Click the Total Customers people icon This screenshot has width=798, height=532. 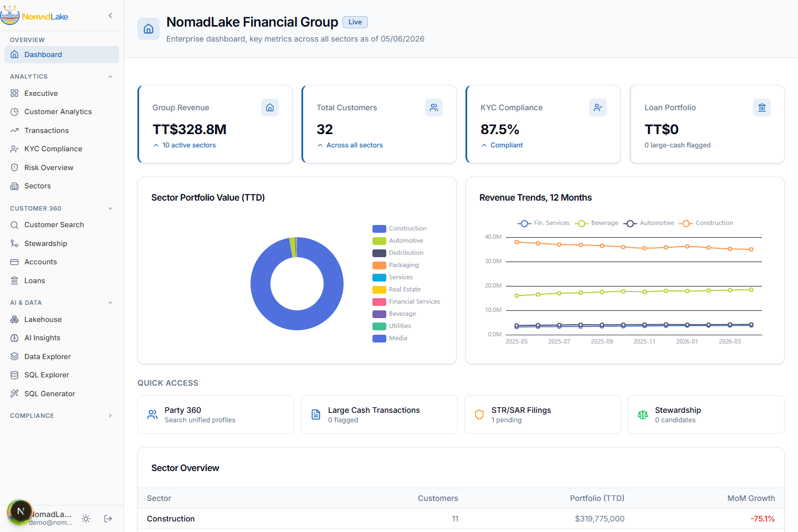point(434,108)
